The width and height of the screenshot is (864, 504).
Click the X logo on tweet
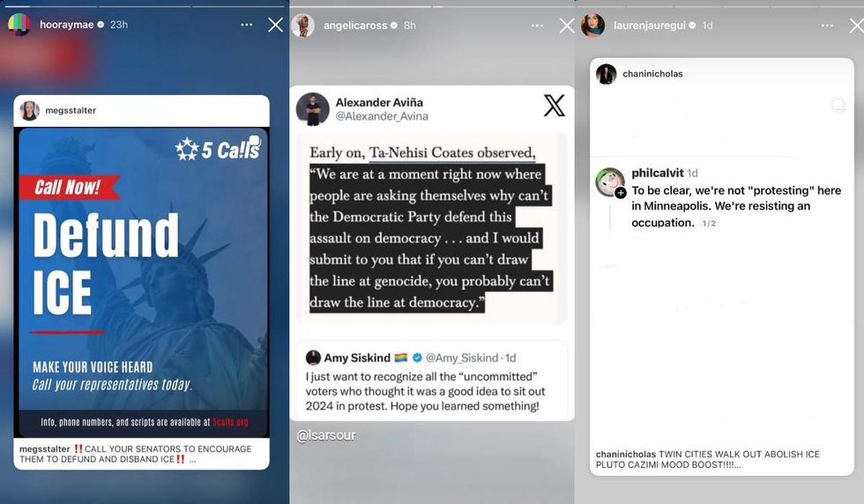555,105
